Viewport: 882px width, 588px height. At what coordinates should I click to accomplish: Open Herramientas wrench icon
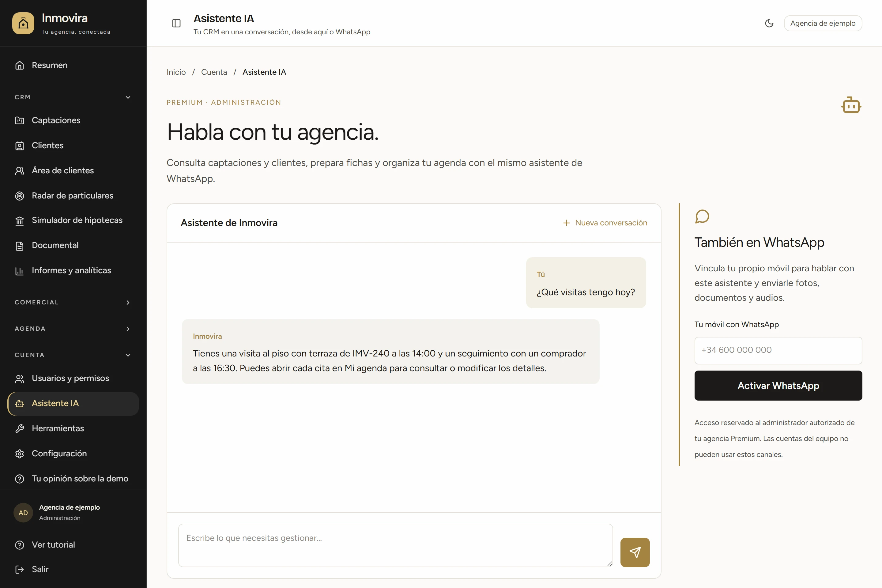point(20,429)
